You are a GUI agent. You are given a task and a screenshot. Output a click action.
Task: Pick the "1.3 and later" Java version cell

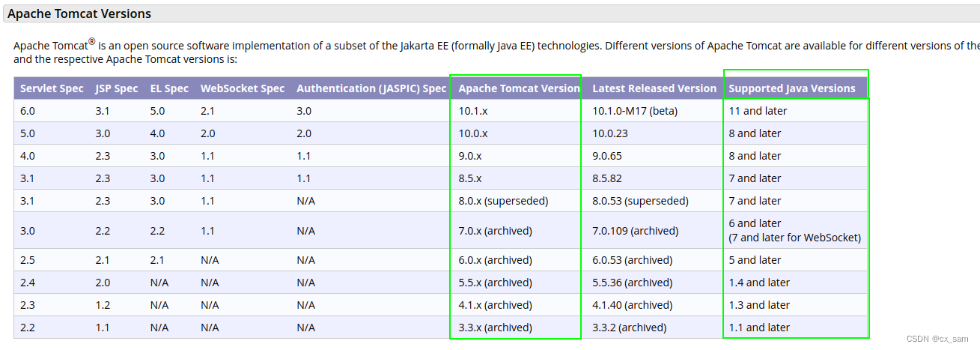760,305
